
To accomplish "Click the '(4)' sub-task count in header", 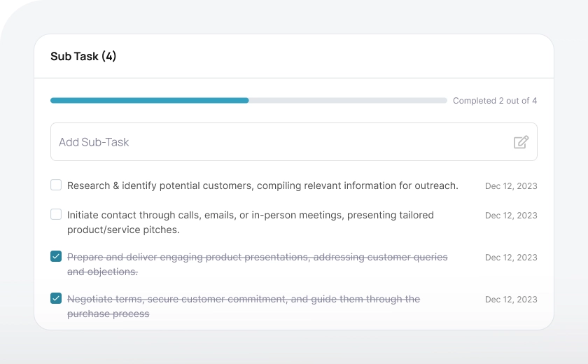I will (x=108, y=57).
